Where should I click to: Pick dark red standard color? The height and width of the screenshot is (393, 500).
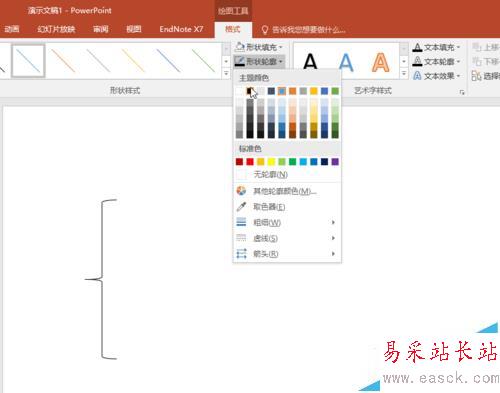(x=239, y=162)
